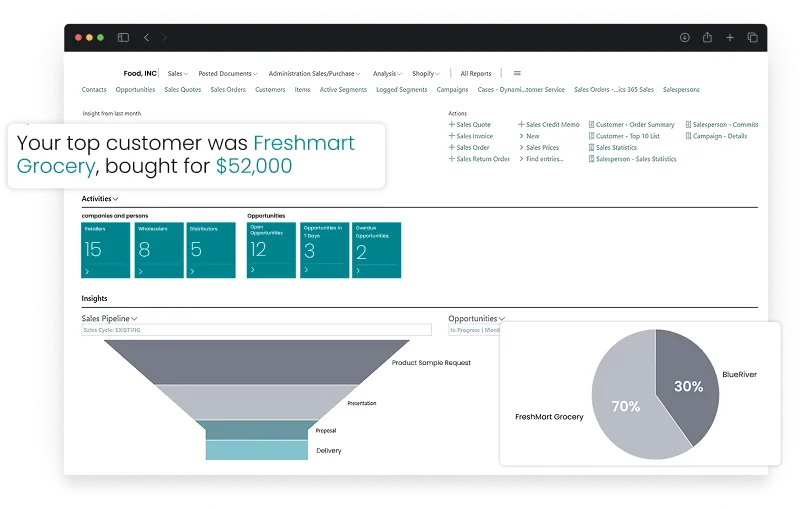Open Salesperson - Sales Statistics report
This screenshot has height=508, width=812.
click(x=632, y=159)
